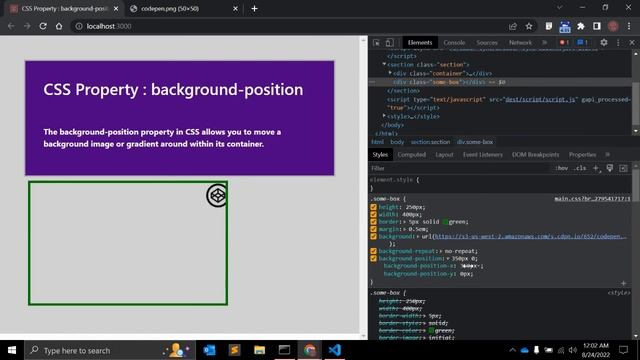This screenshot has height=360, width=640.
Task: Click the CodePen logo in the green box
Action: point(217,196)
